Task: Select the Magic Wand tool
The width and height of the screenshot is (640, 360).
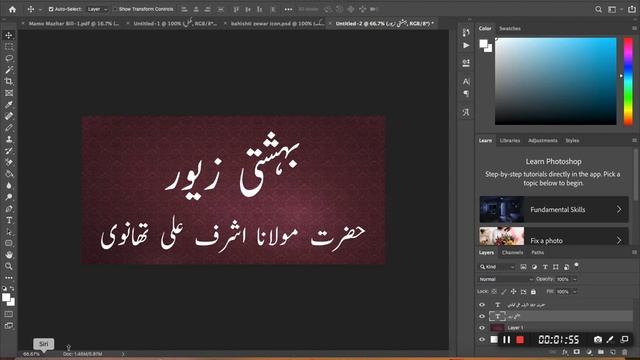Action: point(9,70)
